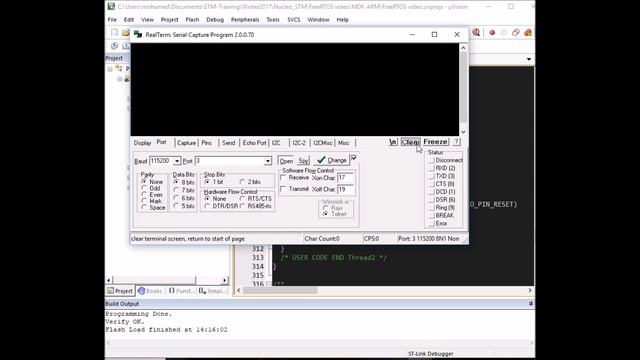This screenshot has height=360, width=640.
Task: Open the Functions tab in project panel
Action: (x=181, y=291)
